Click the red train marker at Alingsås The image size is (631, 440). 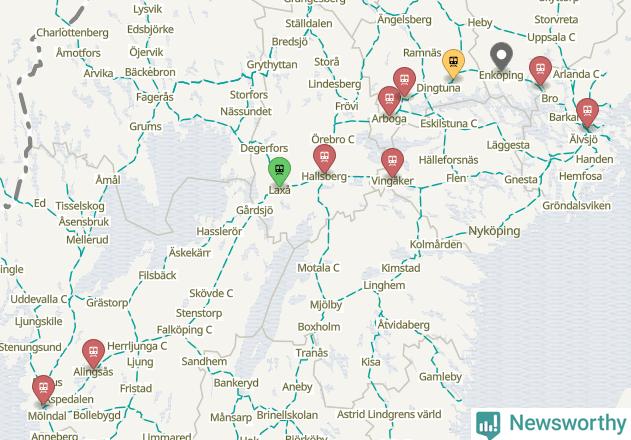93,353
